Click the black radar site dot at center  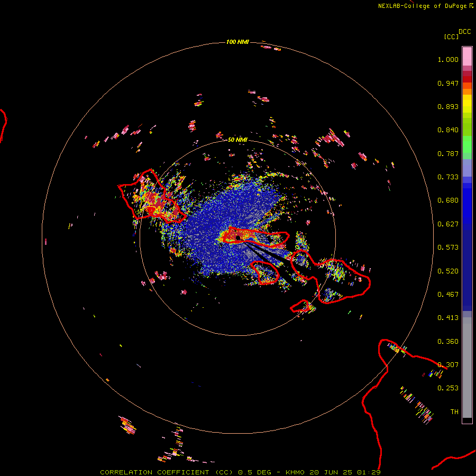238,237
